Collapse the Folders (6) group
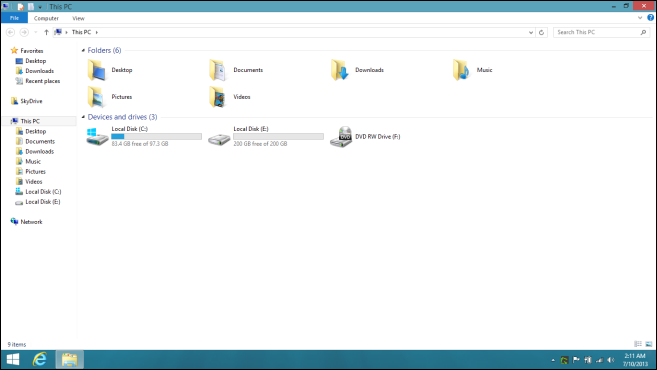Viewport: 657px width, 370px height. click(83, 50)
